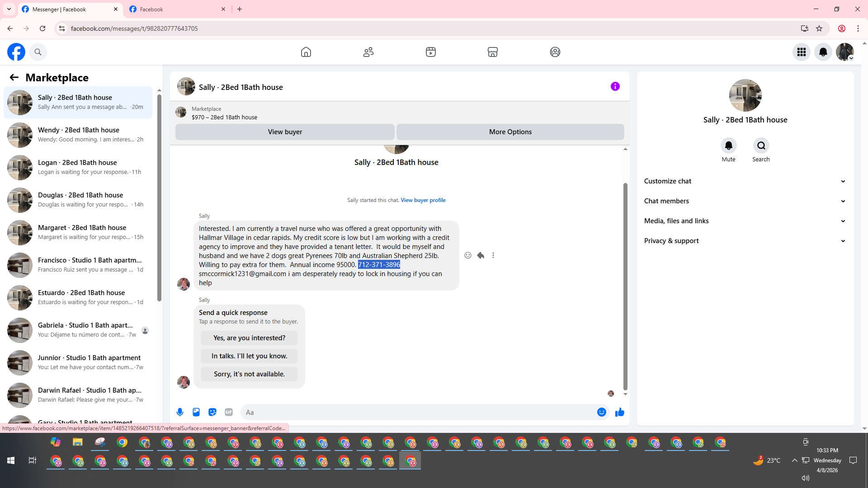This screenshot has width=868, height=488.
Task: Expand Chat members section
Action: coord(745,201)
